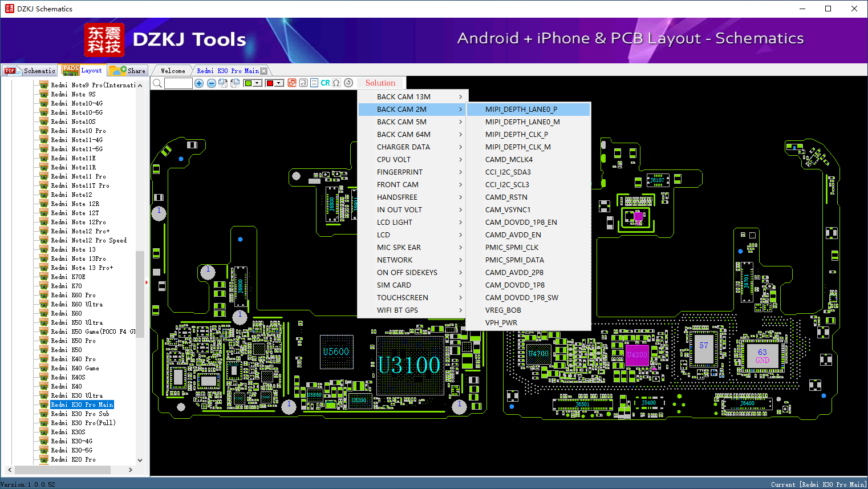Open the LCD LIGHT submenu
The height and width of the screenshot is (489, 868).
click(x=413, y=223)
